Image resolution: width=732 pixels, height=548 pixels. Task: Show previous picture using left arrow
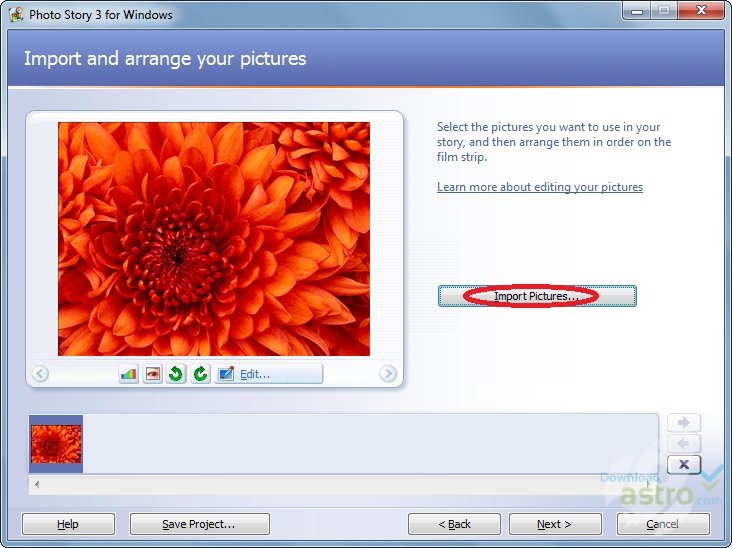click(40, 373)
